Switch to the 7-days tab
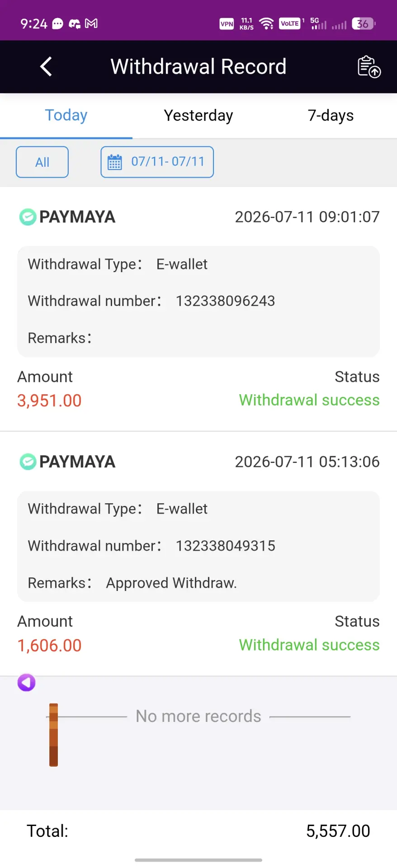 click(x=331, y=115)
